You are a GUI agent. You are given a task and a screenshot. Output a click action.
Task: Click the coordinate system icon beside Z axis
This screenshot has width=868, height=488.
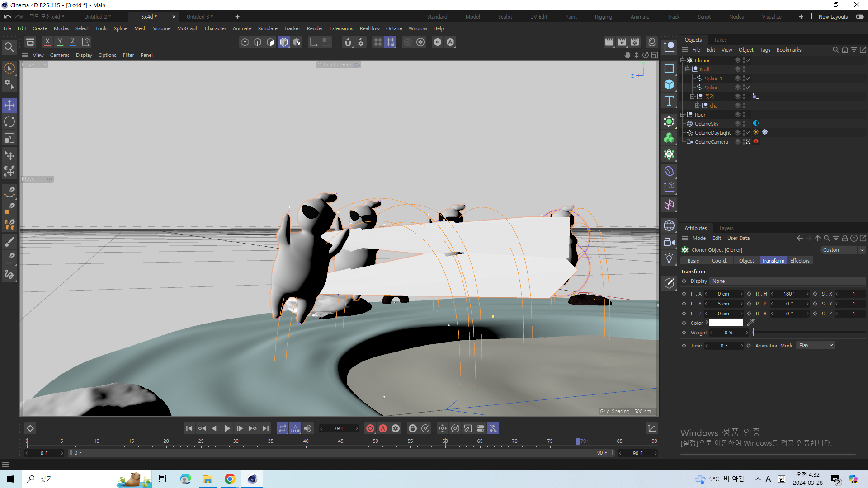tap(85, 42)
